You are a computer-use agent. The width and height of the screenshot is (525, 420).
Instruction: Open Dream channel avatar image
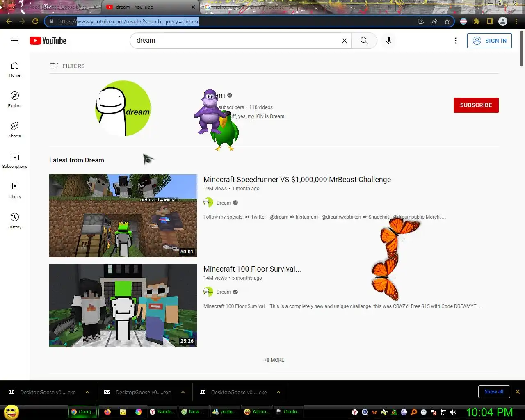[x=123, y=108]
